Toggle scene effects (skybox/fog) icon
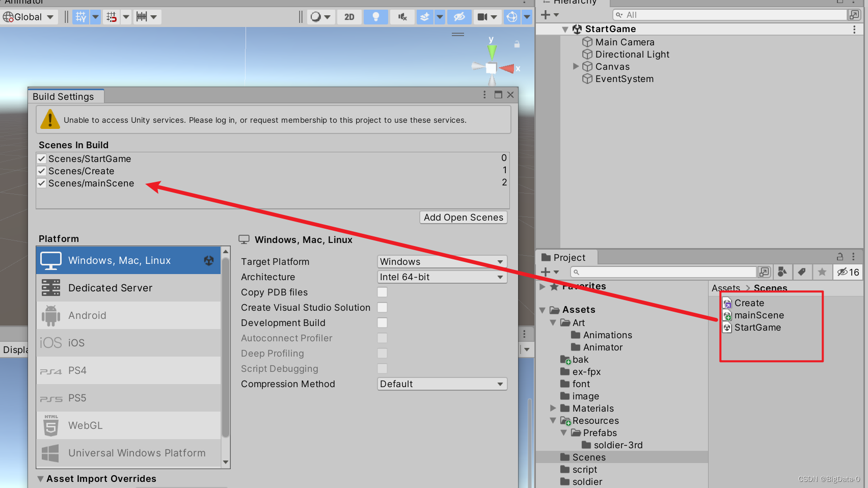868x488 pixels. point(424,17)
